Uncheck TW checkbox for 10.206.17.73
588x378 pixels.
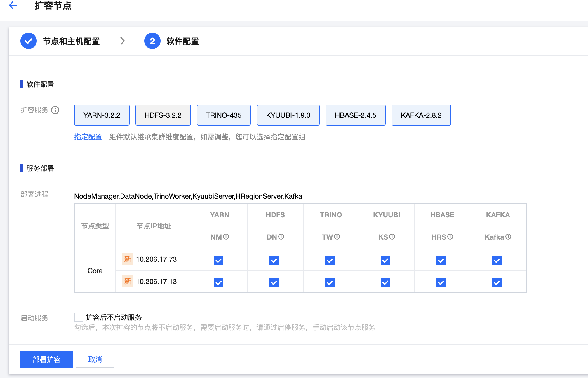pyautogui.click(x=330, y=260)
